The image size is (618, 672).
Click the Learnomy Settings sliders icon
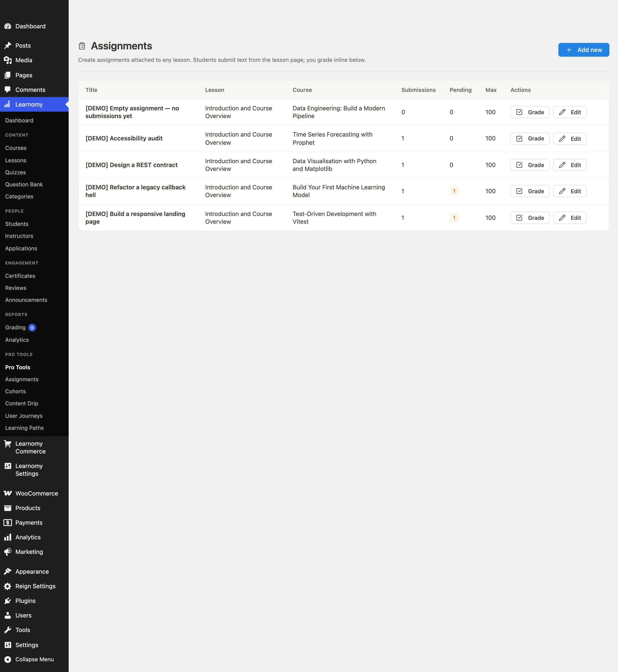(8, 466)
